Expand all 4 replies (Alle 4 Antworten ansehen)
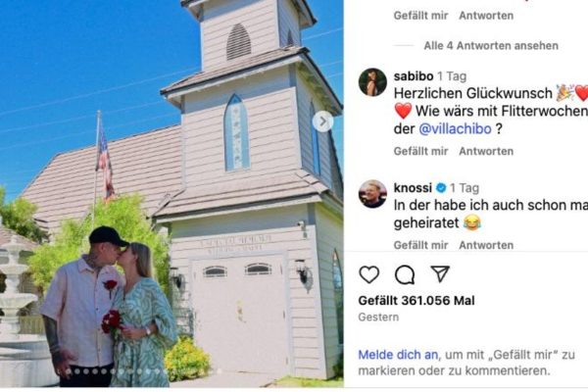Screen dimensions: 588x392 click(491, 46)
